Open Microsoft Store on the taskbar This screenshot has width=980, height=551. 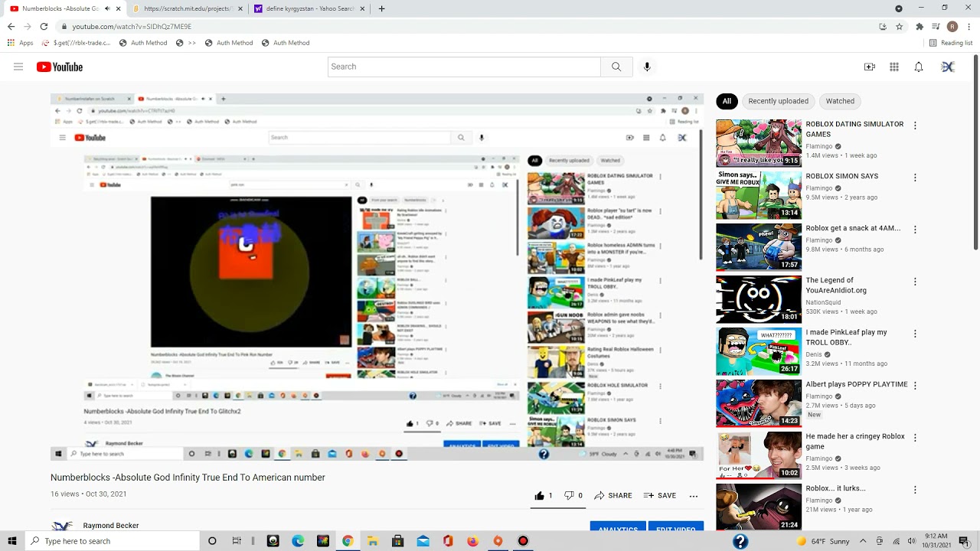pos(397,541)
